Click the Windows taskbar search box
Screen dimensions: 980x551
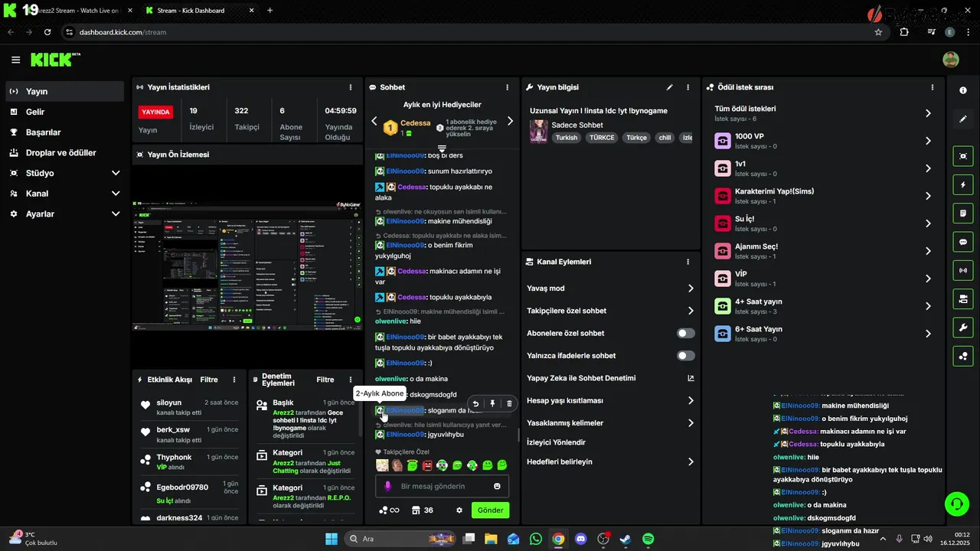click(x=399, y=539)
